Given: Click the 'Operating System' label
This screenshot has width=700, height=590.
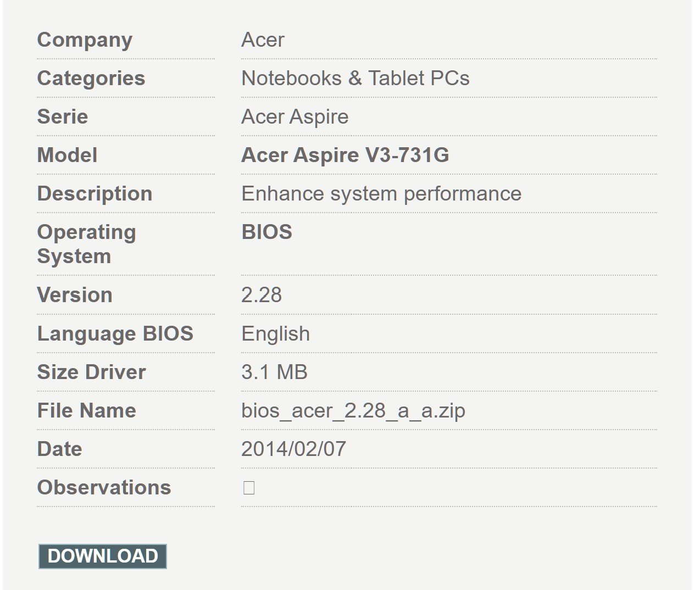Looking at the screenshot, I should (86, 244).
